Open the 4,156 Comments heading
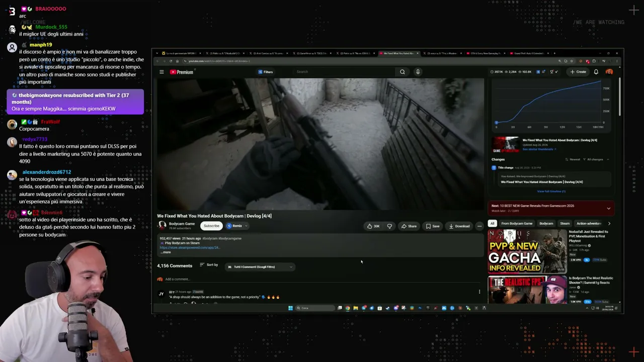Screen dimensions: 644x362 175,266
